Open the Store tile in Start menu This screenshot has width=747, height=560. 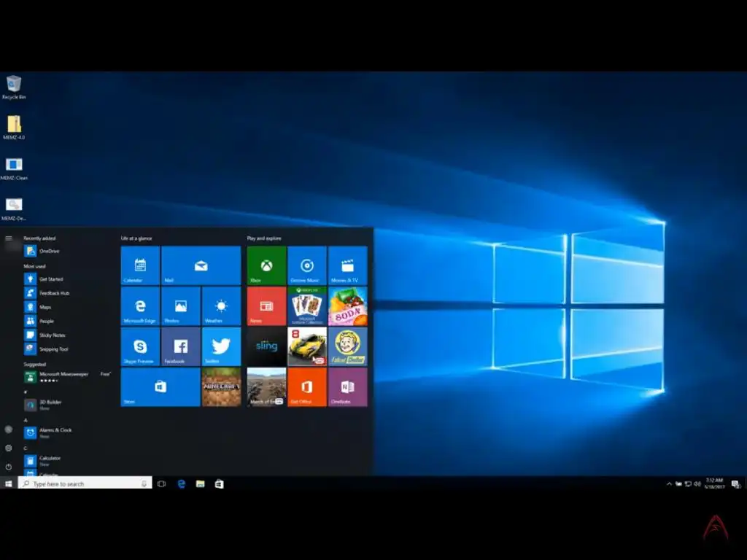[160, 386]
